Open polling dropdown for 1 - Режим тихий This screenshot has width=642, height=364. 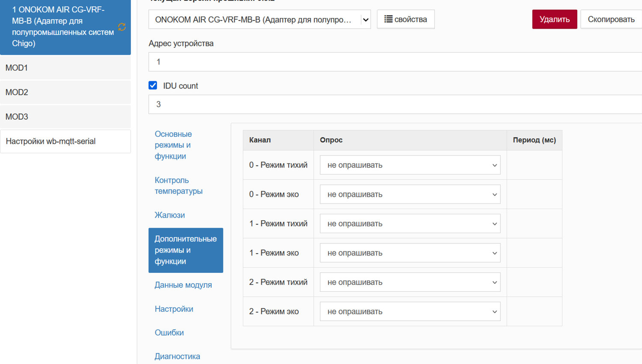coord(410,224)
